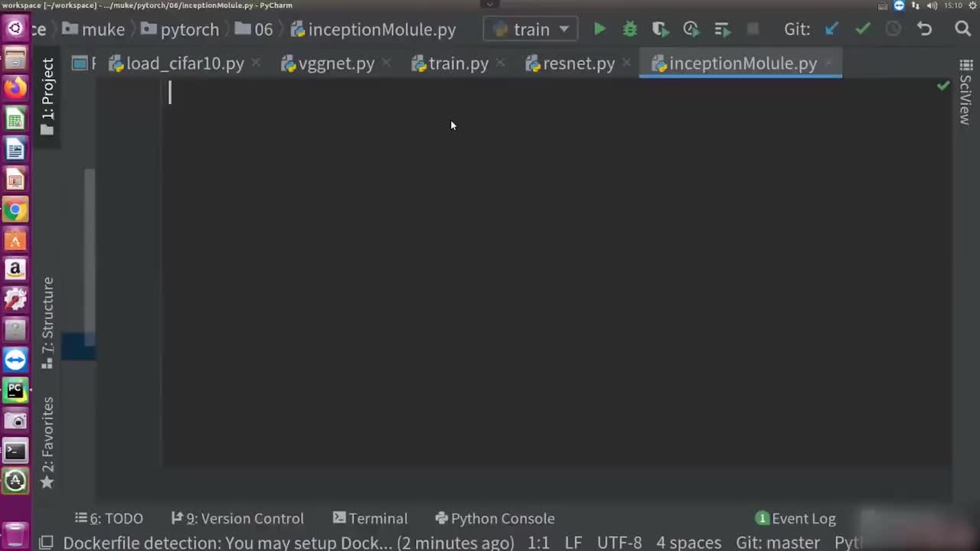Click inceptionMolule.py in the navigation bar
980x551 pixels.
pyautogui.click(x=373, y=29)
